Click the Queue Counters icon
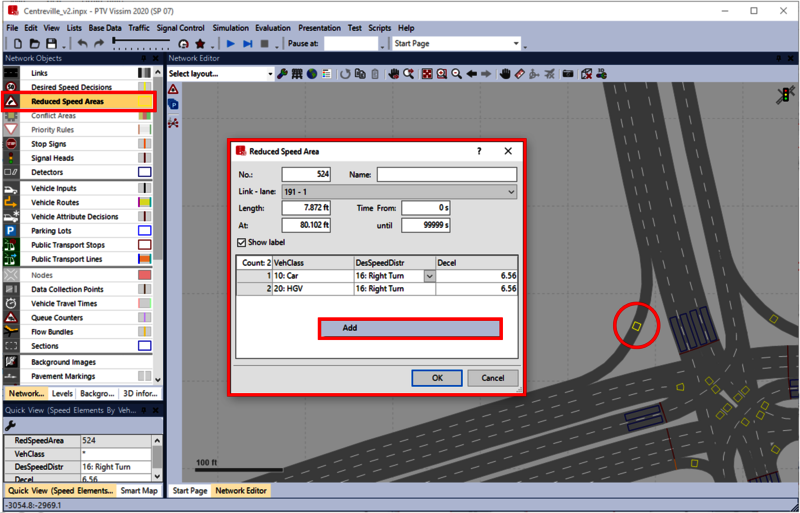Screen dimensions: 800x513 [x=11, y=317]
